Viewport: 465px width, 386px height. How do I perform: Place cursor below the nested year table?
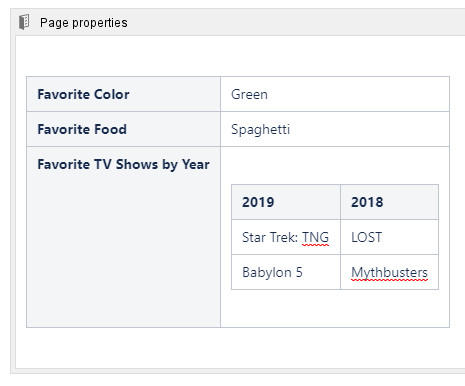(x=335, y=308)
